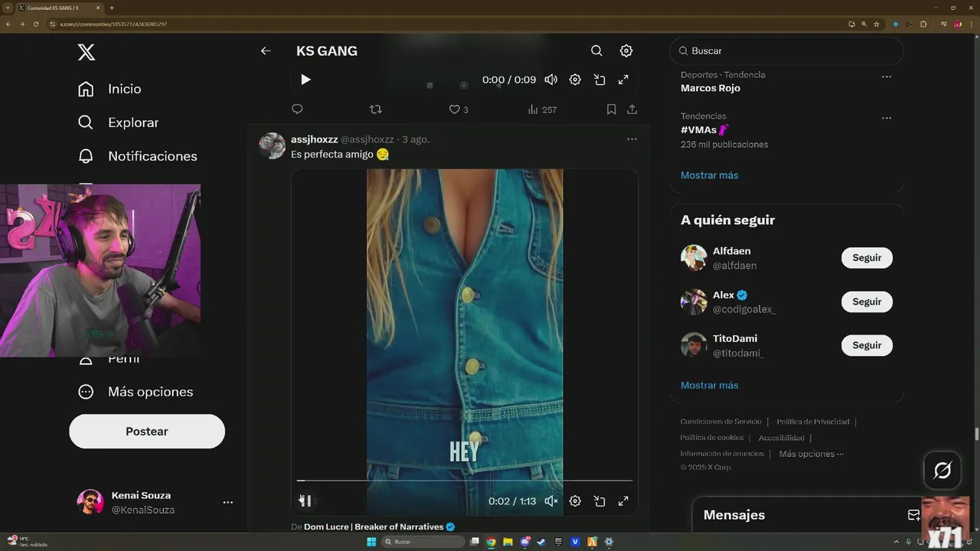Screen dimensions: 980x551
Task: Show more accounts to follow
Action: 710,385
